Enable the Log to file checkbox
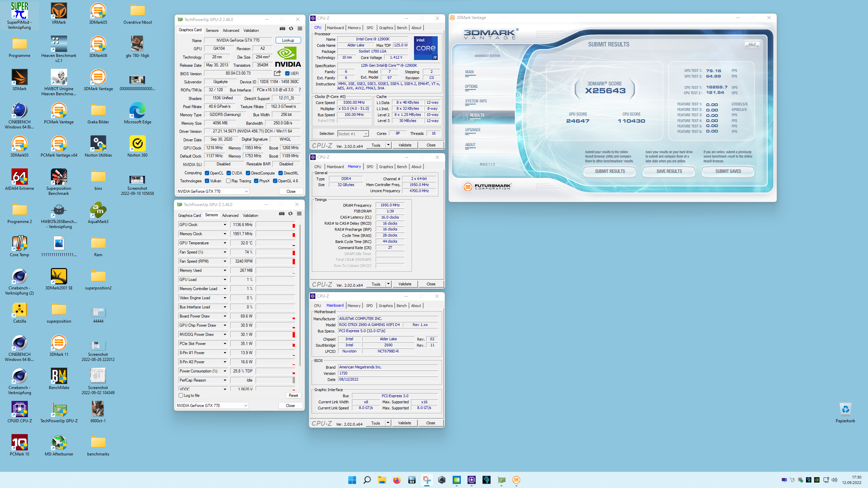Viewport: 868px width, 488px height. coord(181,395)
